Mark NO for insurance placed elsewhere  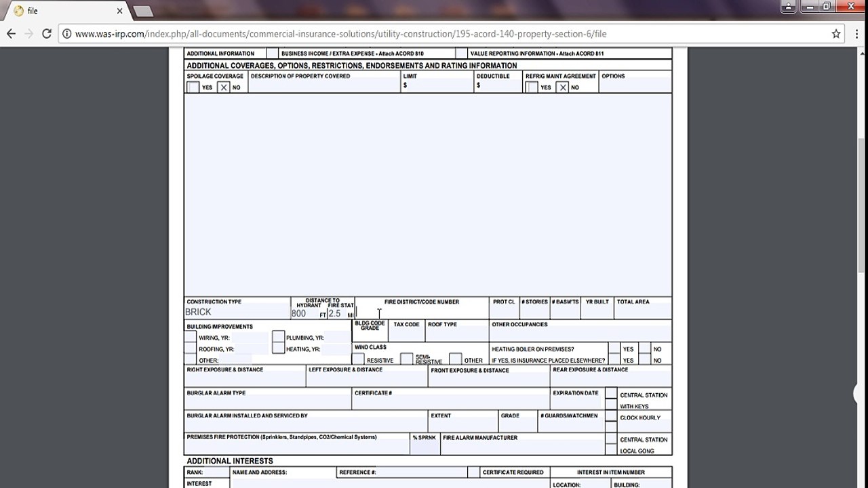(644, 360)
